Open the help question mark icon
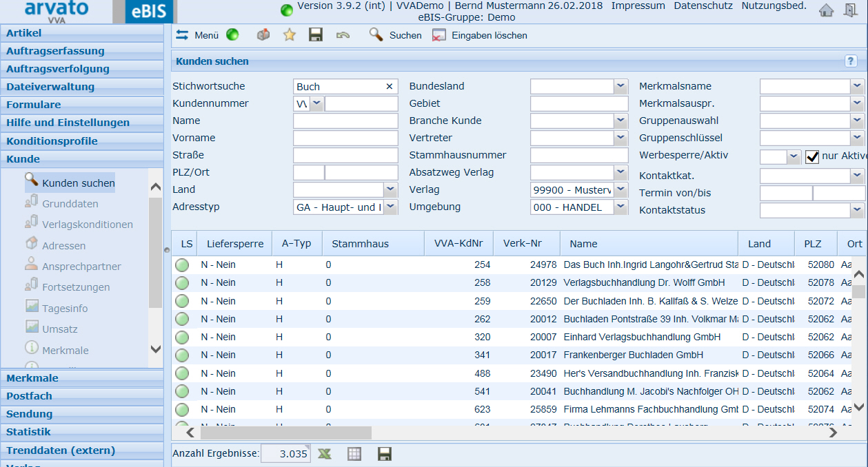This screenshot has width=868, height=467. (x=851, y=61)
